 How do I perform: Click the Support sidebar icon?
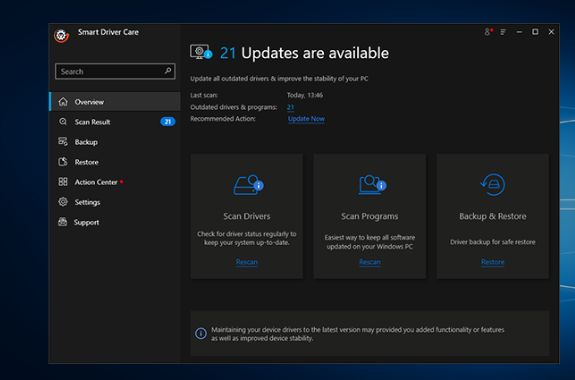63,222
